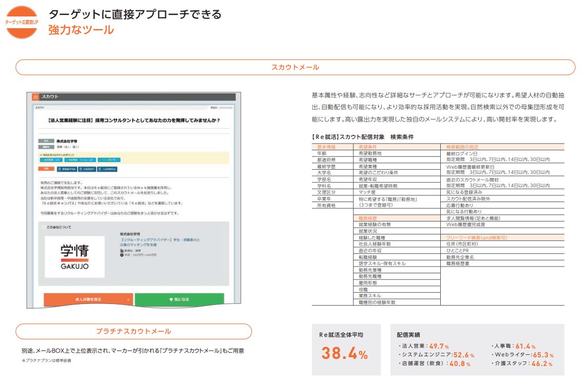
Task: Click the 学情 GAKUJO company logo
Action: pos(74,257)
